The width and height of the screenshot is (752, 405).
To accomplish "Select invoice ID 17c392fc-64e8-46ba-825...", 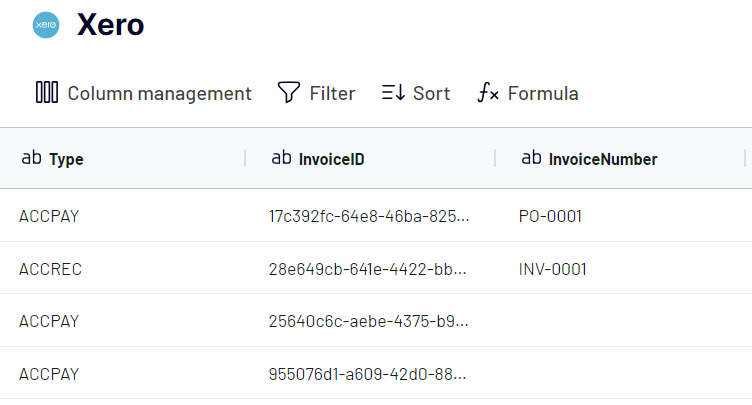I will [x=369, y=216].
